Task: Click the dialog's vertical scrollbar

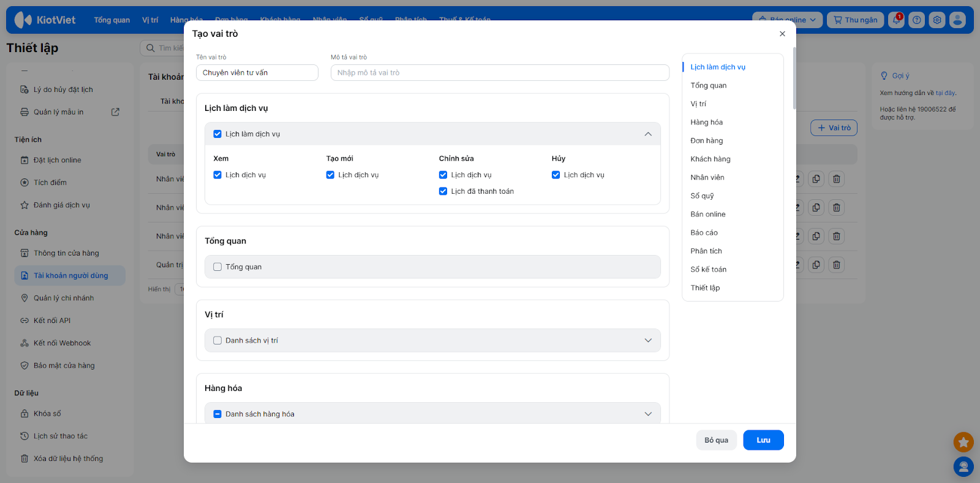Action: coord(794,80)
